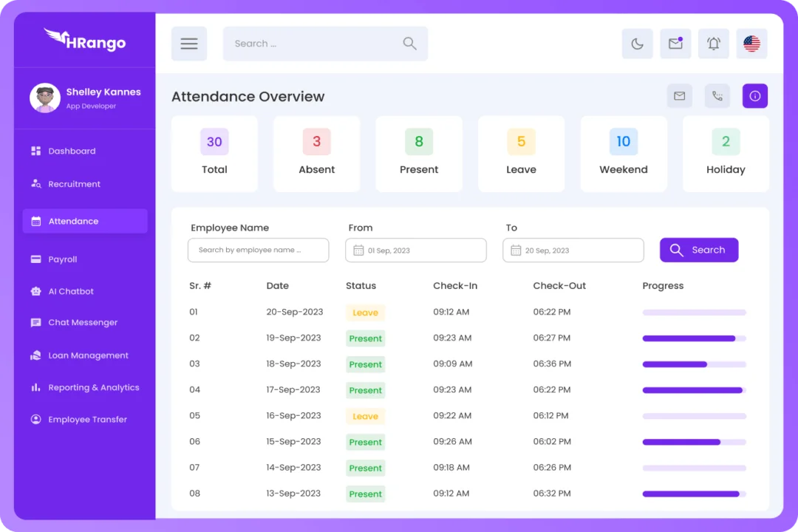Open the To date picker

pos(573,250)
